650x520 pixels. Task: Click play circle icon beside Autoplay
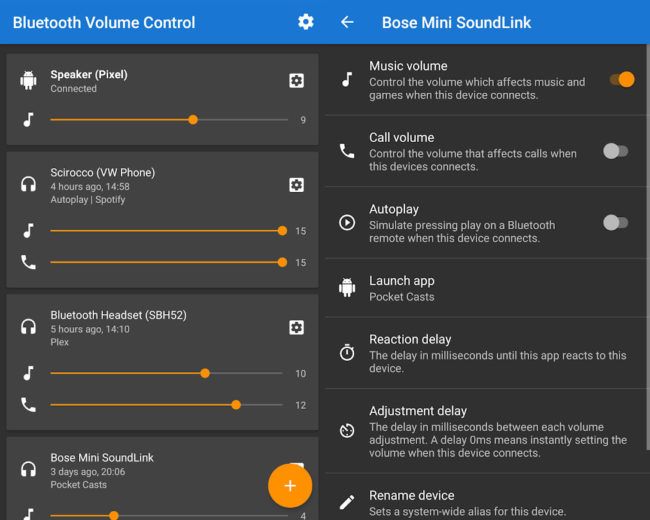(347, 223)
